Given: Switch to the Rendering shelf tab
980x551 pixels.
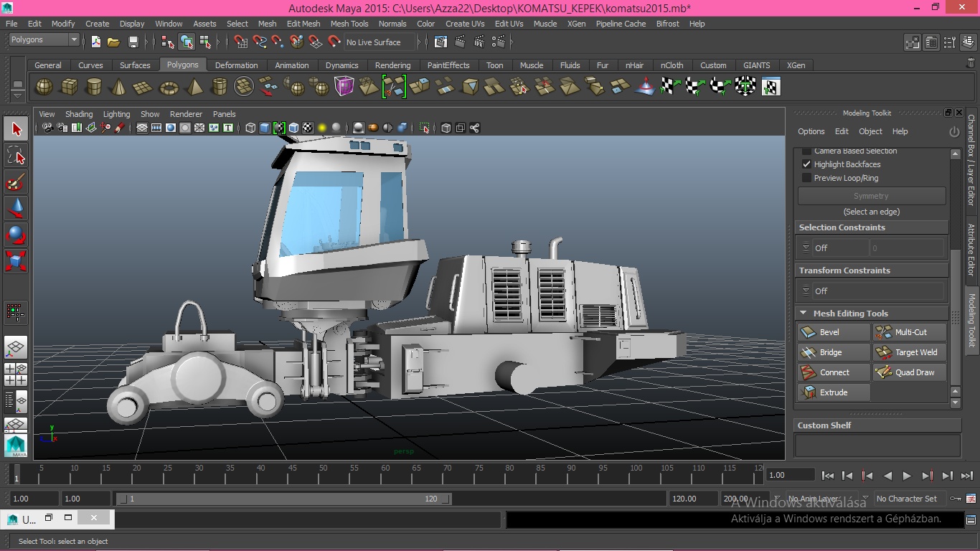Looking at the screenshot, I should (x=392, y=65).
